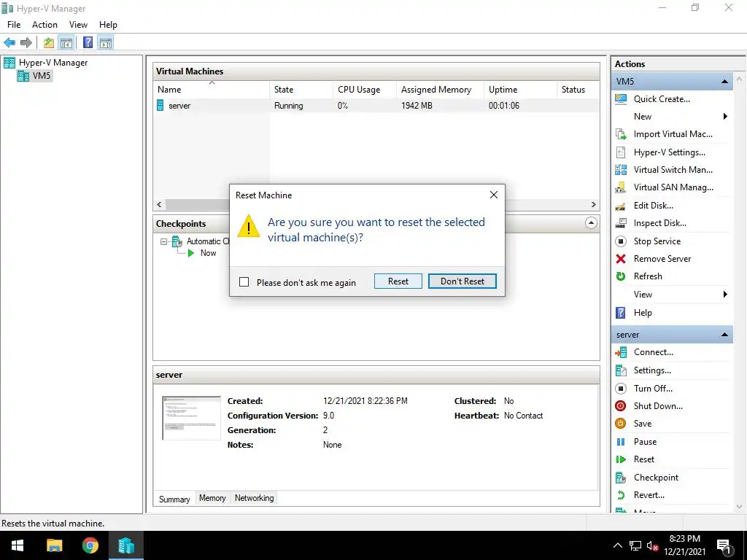Collapse the Checkpoints pane round arrow

coord(591,223)
